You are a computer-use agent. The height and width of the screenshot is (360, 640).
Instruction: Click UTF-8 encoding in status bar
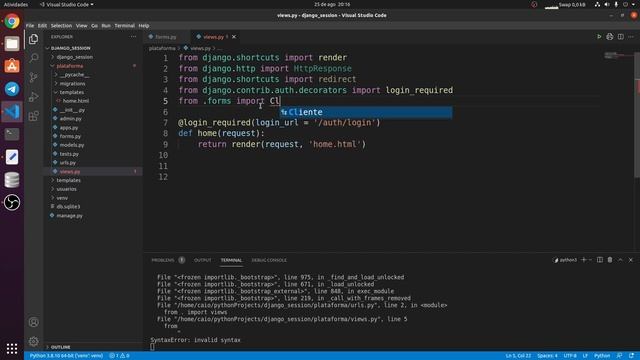tap(570, 356)
